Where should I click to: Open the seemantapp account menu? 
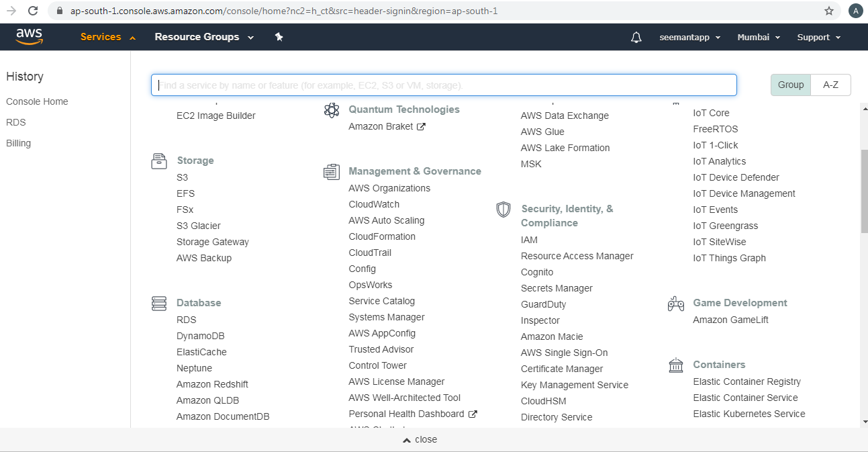click(690, 38)
